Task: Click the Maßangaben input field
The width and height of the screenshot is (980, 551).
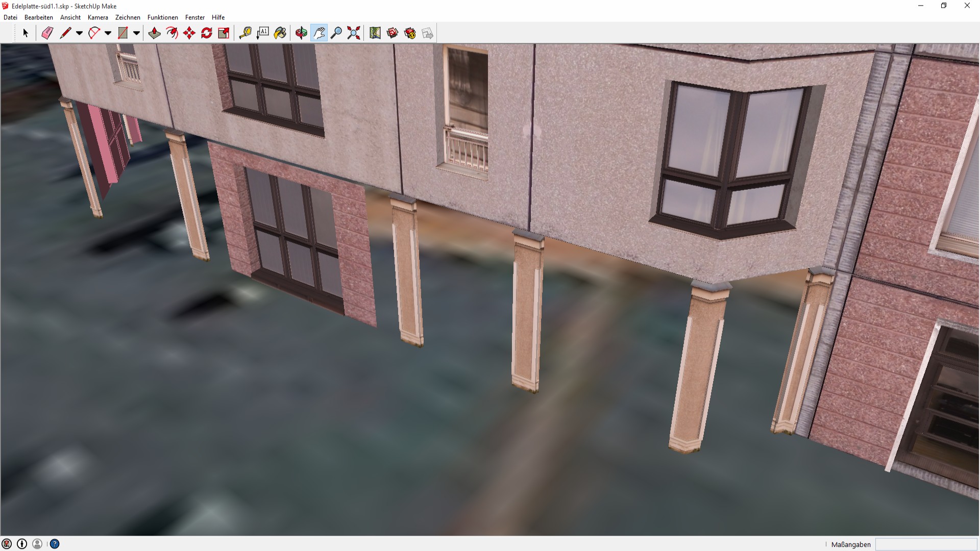Action: pos(926,544)
